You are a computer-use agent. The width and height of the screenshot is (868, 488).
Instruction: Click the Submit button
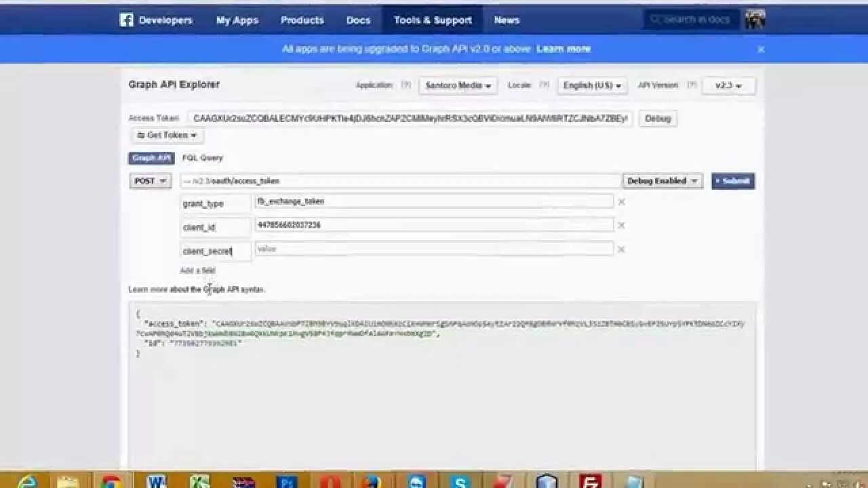(x=733, y=181)
